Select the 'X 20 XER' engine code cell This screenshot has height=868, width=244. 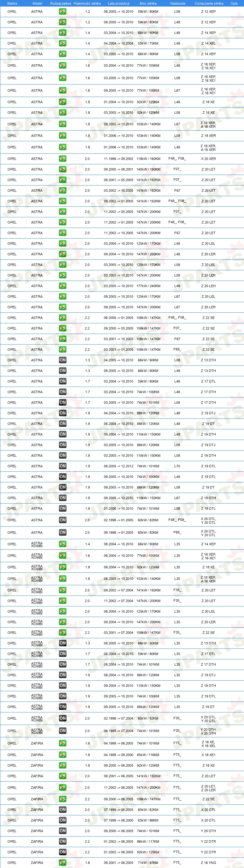click(208, 159)
